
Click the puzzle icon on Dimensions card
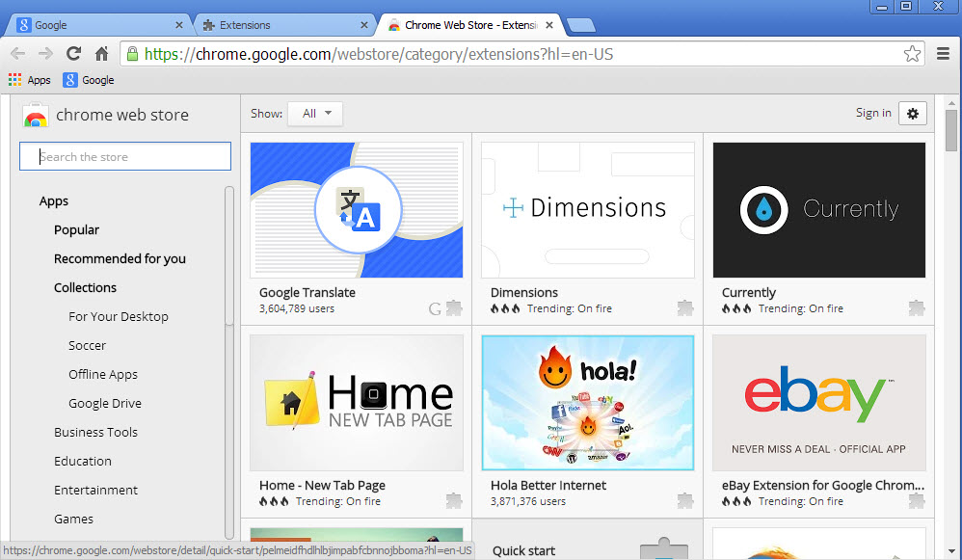coord(685,307)
